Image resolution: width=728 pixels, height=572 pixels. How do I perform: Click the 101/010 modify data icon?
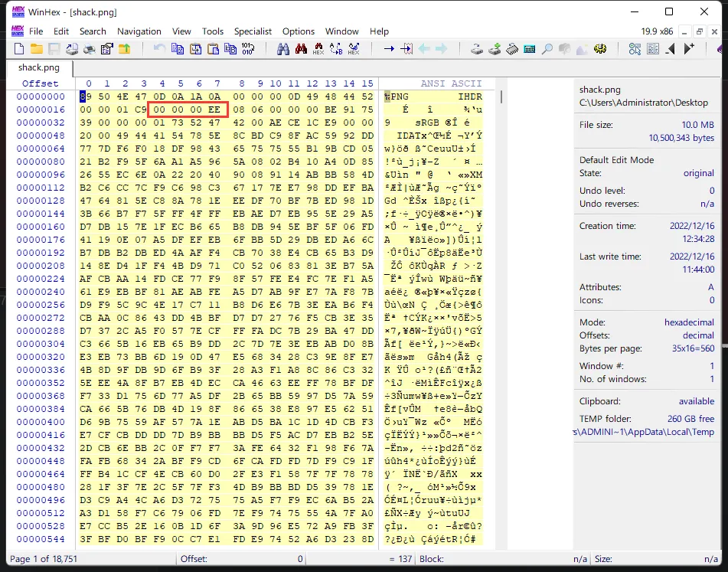point(248,49)
